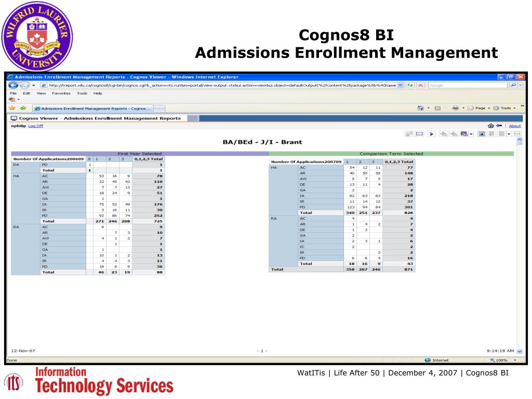
Task: Open the Edit menu
Action: pos(26,94)
